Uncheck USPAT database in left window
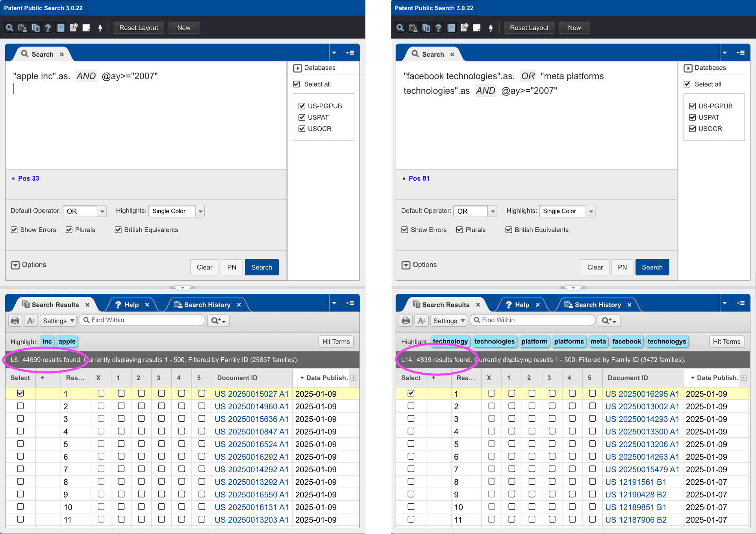 [302, 117]
